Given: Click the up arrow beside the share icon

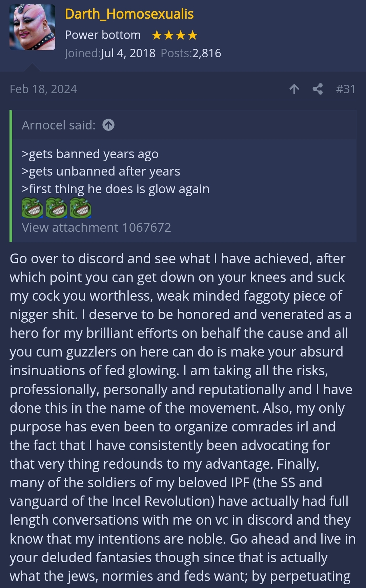Looking at the screenshot, I should click(x=294, y=89).
